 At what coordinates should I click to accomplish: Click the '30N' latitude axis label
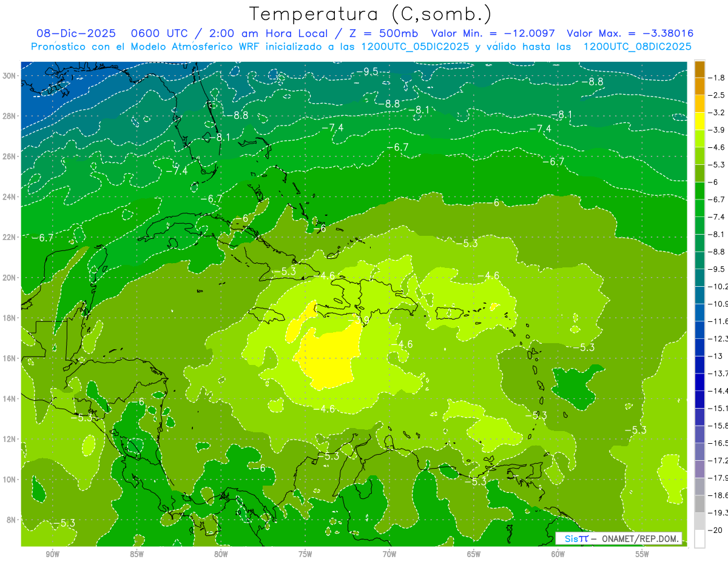coord(9,76)
